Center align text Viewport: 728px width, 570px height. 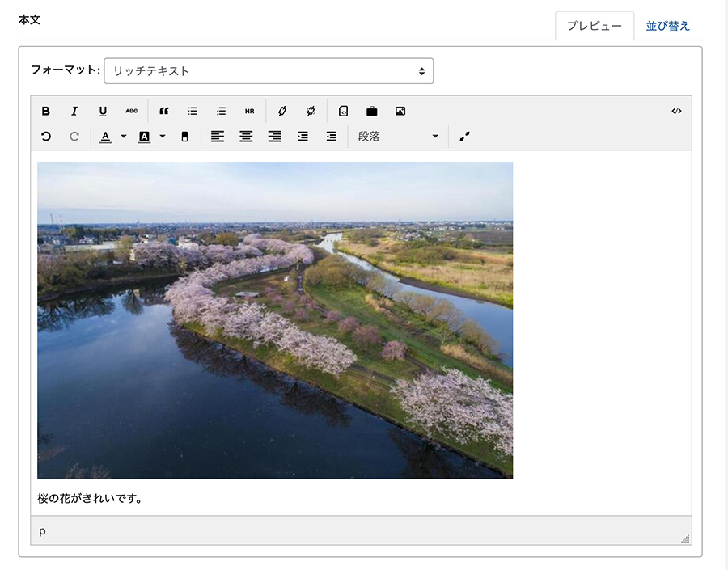(246, 137)
